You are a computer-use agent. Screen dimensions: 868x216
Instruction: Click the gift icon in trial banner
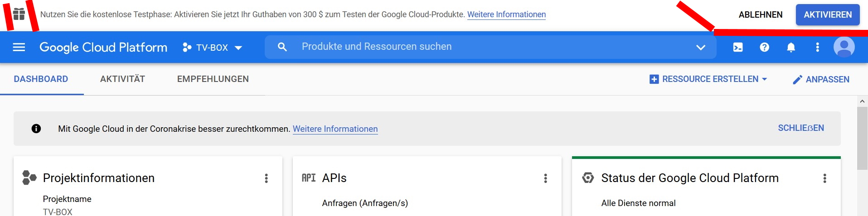19,14
